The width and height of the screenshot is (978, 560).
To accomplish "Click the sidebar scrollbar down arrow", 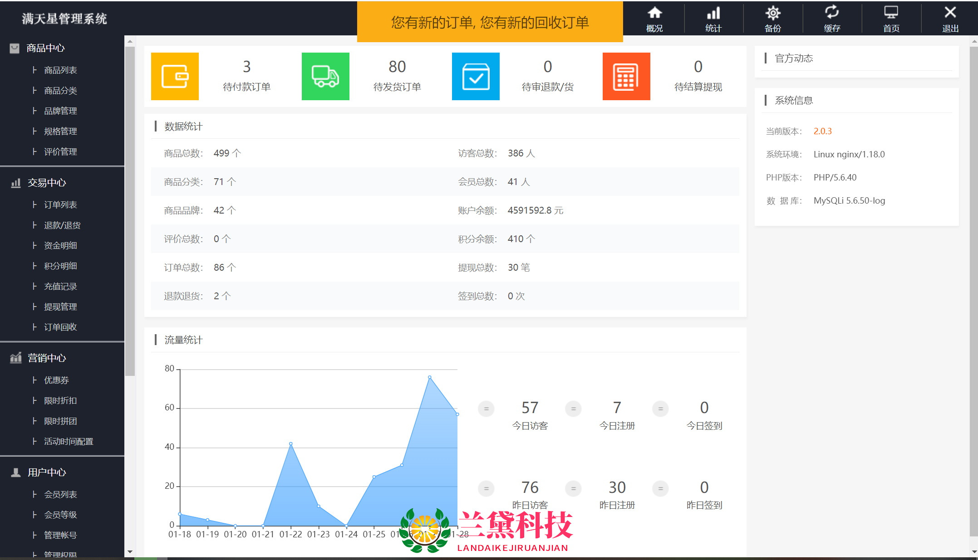I will click(130, 552).
